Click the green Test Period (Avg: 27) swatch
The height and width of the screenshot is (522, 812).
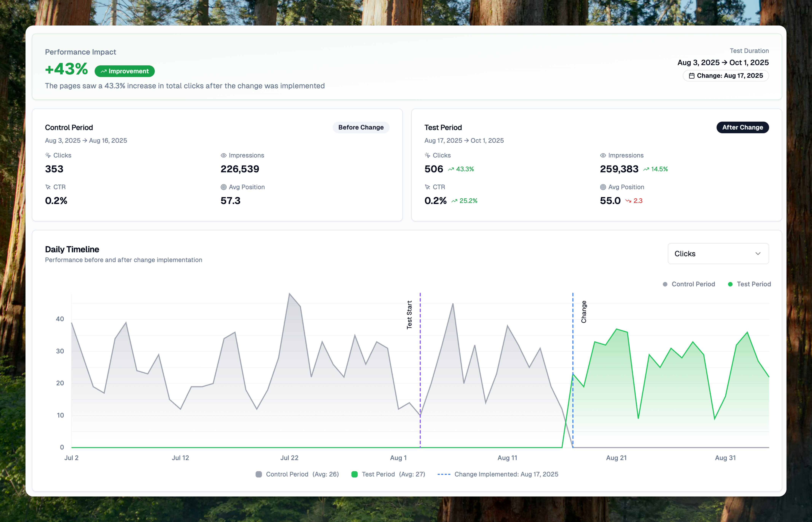coord(354,474)
